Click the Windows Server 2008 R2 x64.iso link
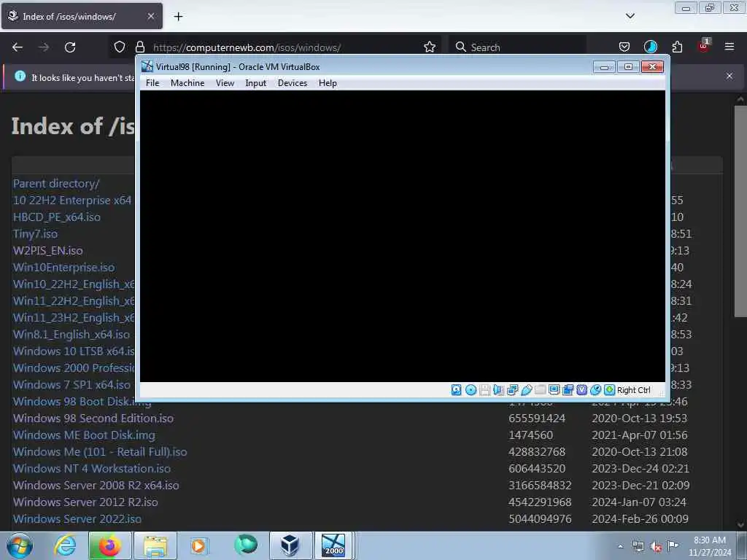 (96, 485)
